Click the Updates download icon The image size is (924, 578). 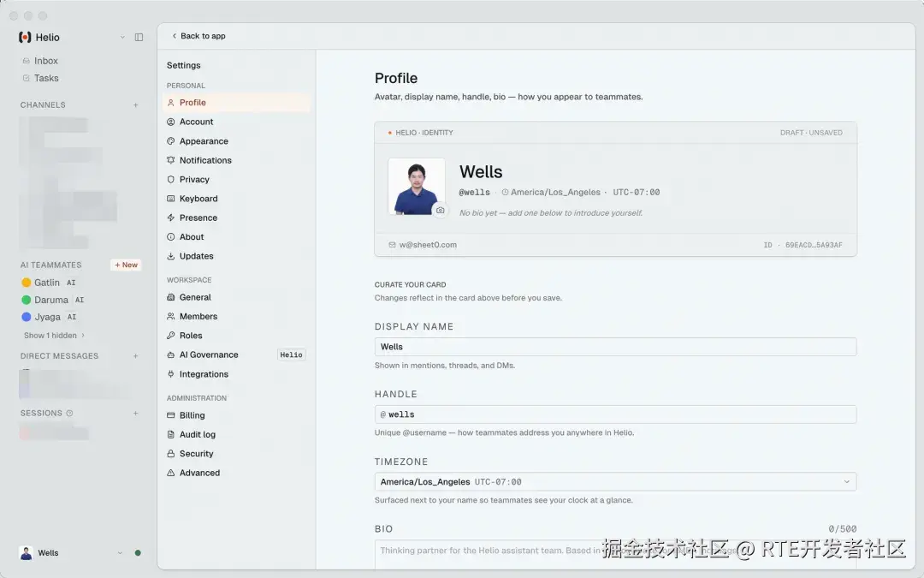coord(171,256)
